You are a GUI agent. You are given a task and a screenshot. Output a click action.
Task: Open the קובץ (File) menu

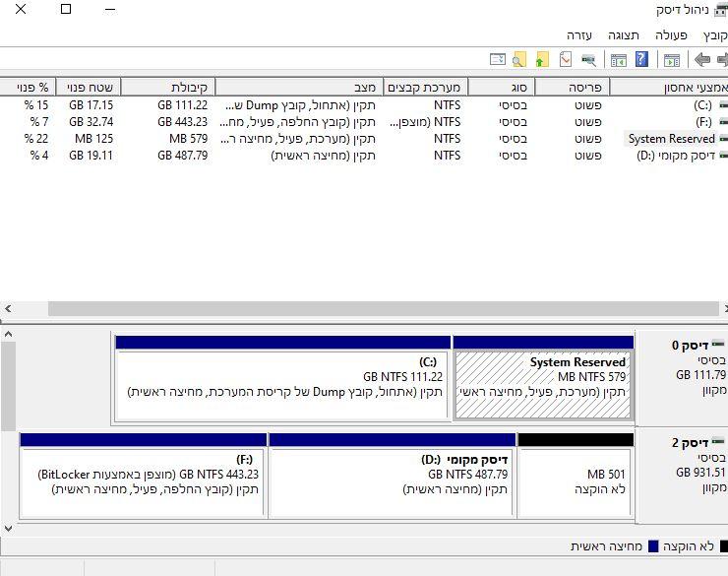(x=715, y=35)
